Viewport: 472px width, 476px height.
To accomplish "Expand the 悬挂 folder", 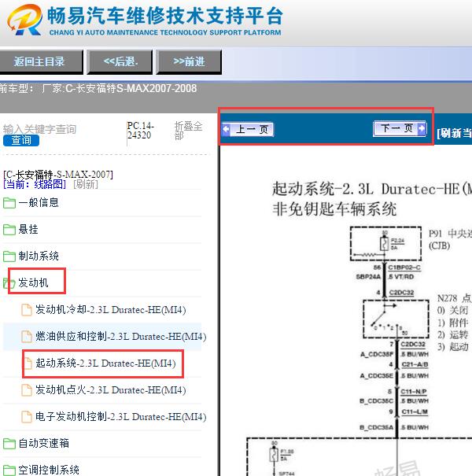I will [28, 229].
